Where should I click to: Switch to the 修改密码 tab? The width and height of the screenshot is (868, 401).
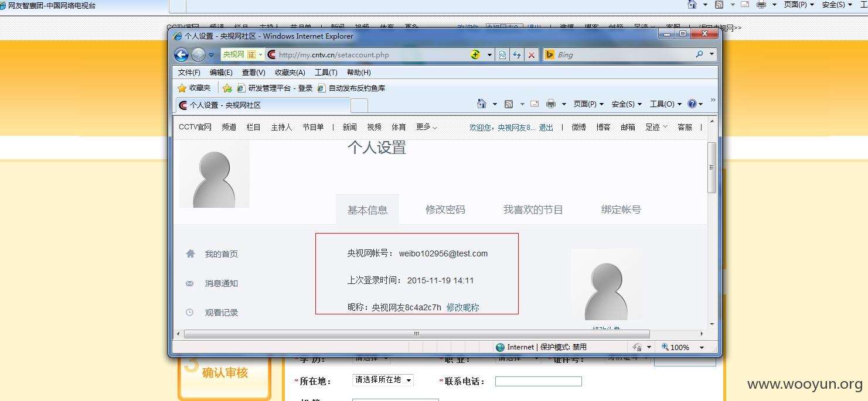click(x=445, y=210)
